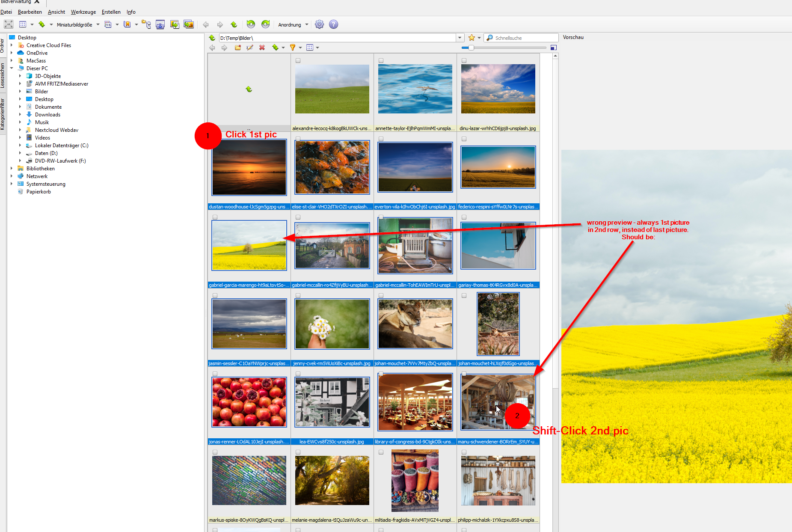Viewport: 792px width, 532px height.
Task: Open the Ansicht menu
Action: pyautogui.click(x=56, y=12)
